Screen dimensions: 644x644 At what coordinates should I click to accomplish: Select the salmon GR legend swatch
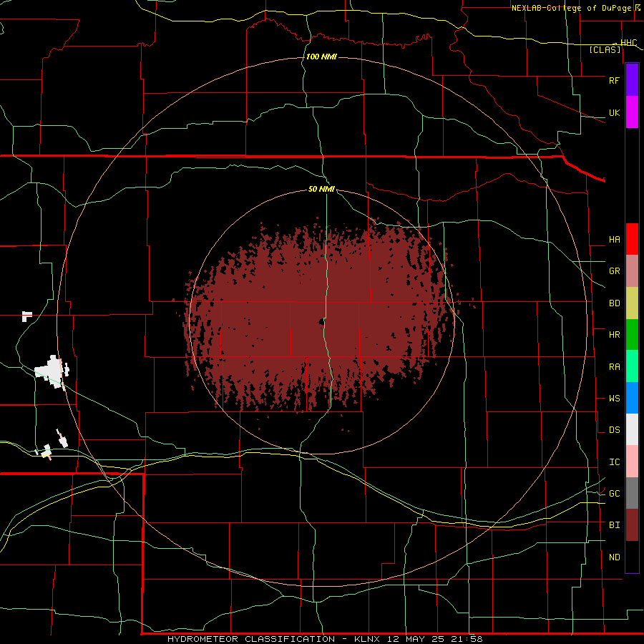click(632, 271)
